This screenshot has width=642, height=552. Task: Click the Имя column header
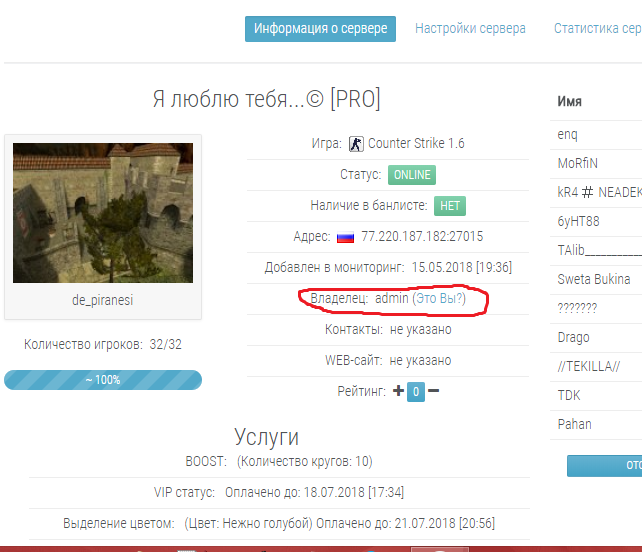(569, 101)
